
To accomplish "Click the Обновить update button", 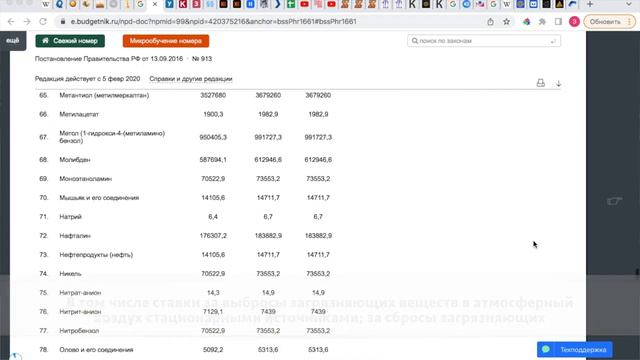I will 605,22.
